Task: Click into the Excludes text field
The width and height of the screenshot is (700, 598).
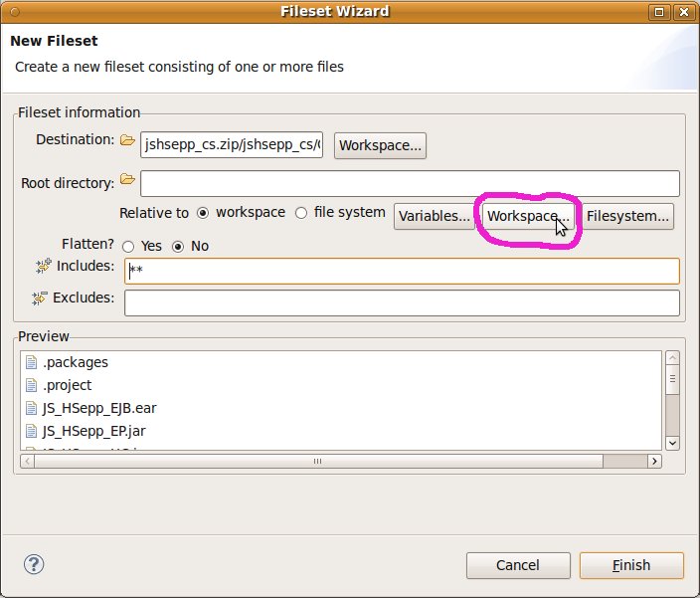Action: [x=402, y=302]
